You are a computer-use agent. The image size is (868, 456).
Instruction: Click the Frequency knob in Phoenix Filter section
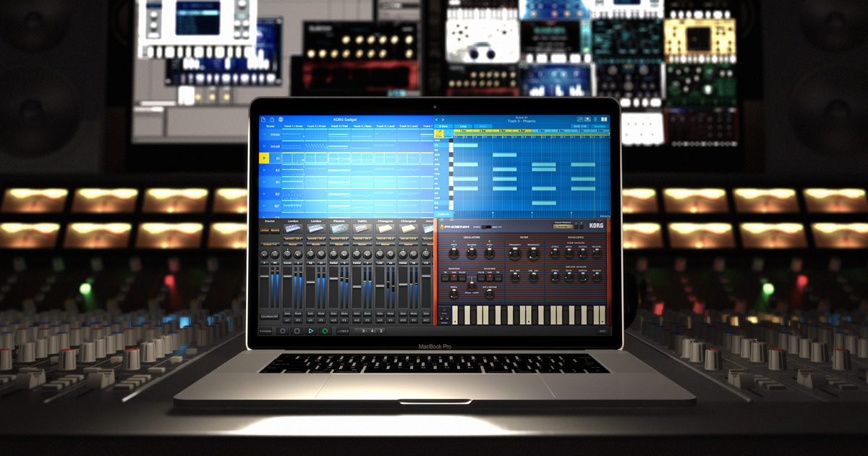[515, 254]
